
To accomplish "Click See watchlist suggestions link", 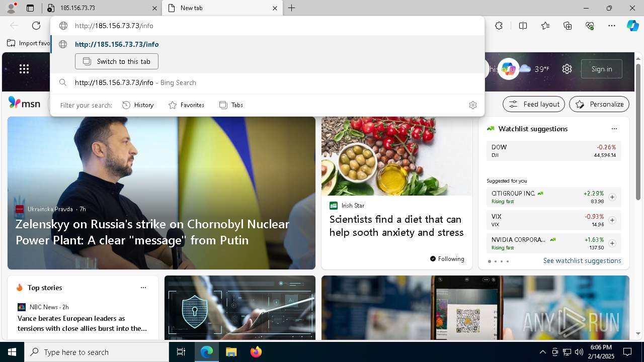I will point(582,260).
